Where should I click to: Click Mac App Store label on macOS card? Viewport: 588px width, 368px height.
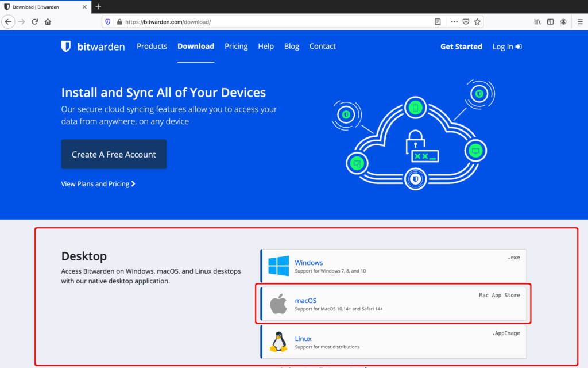point(500,296)
